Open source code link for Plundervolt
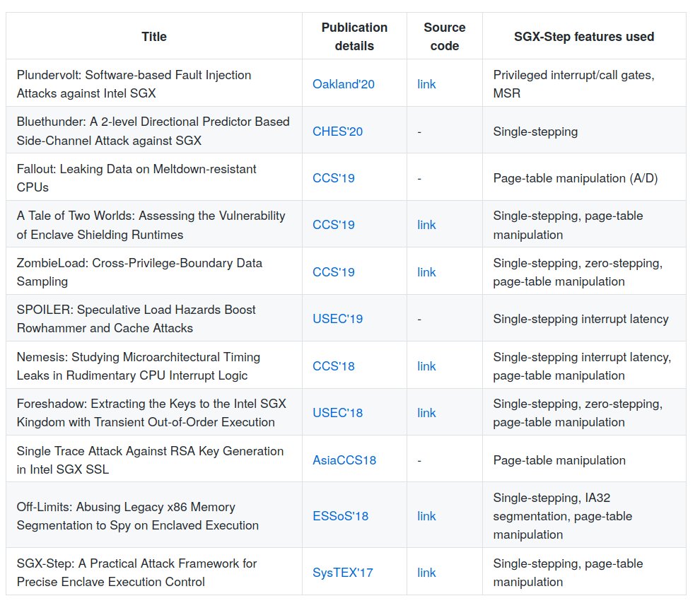Screen dimensions: 700x608 pyautogui.click(x=426, y=84)
